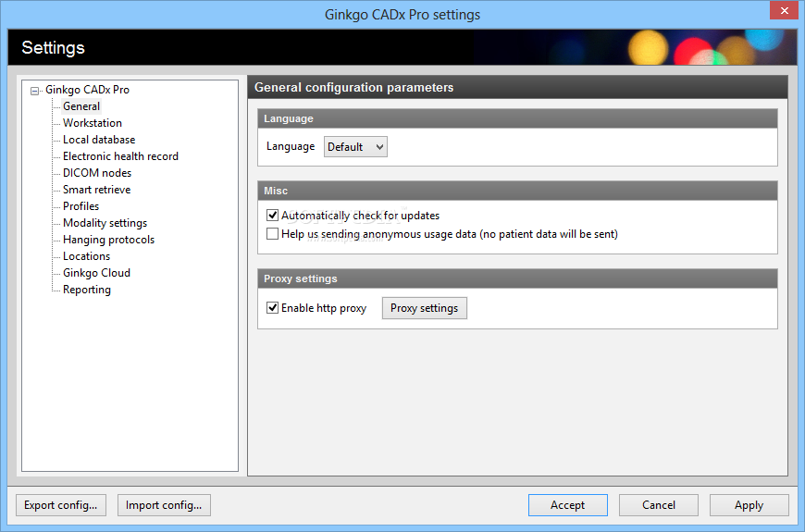
Task: Open Modality settings page
Action: [x=105, y=223]
